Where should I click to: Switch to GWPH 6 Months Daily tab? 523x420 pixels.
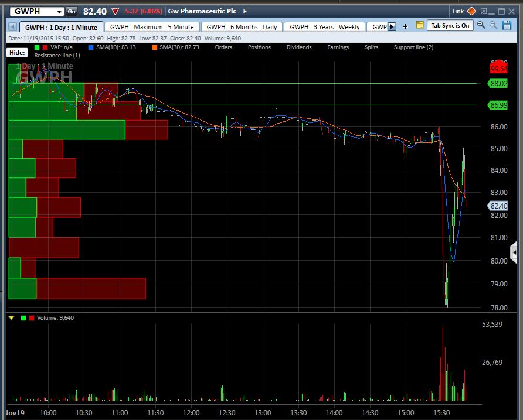[242, 27]
